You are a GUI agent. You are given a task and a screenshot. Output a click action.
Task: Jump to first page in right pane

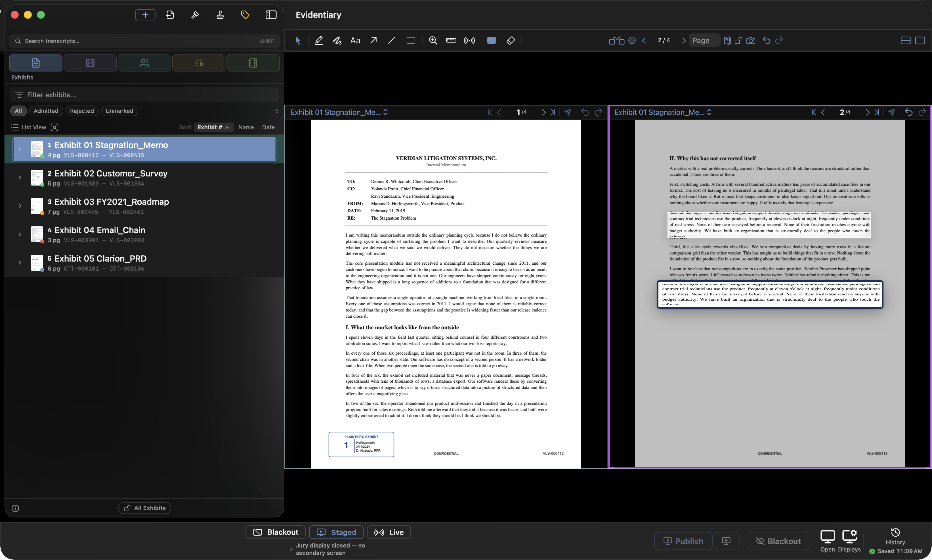813,112
